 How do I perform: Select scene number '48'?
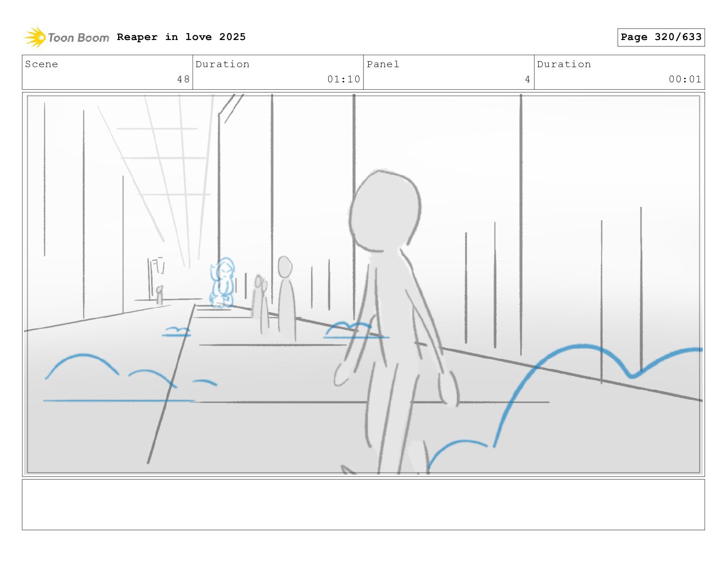[x=183, y=79]
